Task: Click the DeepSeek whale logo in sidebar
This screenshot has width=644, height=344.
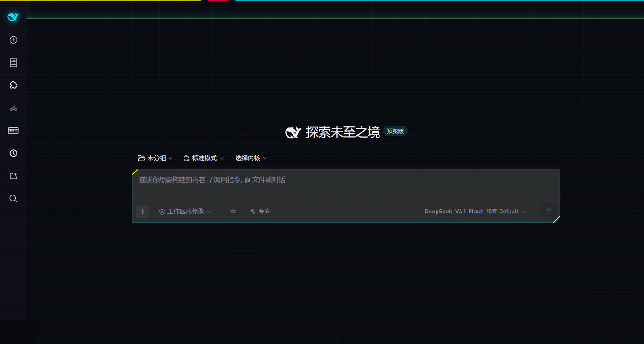Action: (x=13, y=17)
